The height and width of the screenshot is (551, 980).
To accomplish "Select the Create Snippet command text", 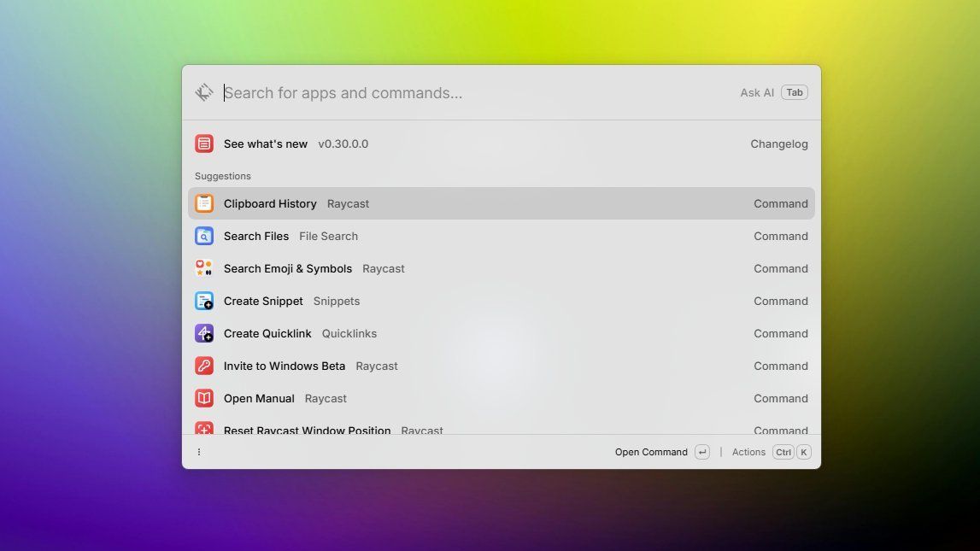I will point(263,301).
